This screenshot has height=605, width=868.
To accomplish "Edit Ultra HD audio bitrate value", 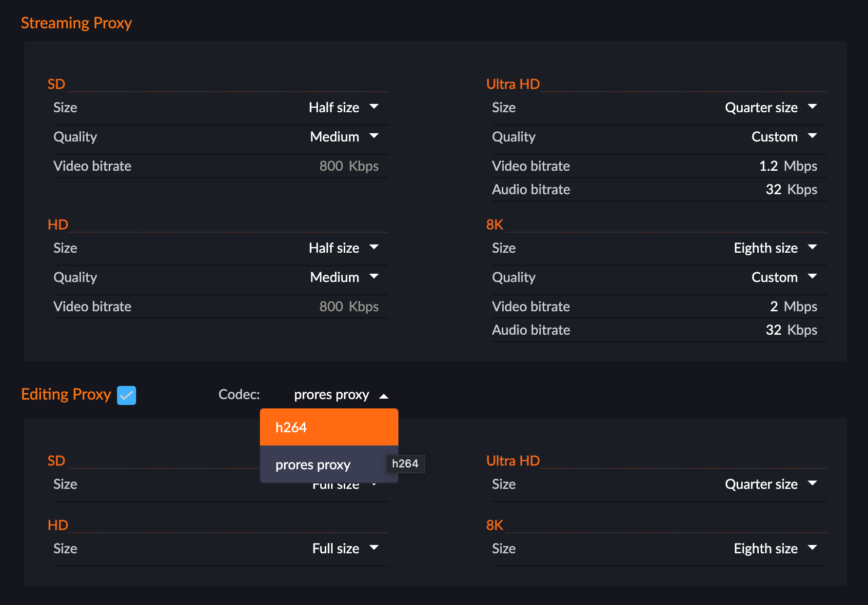I will (x=773, y=189).
